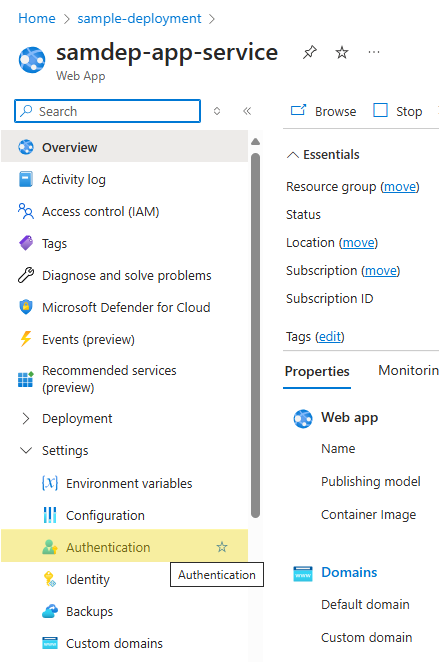Open Diagnose and solve problems wrench icon
The height and width of the screenshot is (662, 439).
pyautogui.click(x=26, y=275)
